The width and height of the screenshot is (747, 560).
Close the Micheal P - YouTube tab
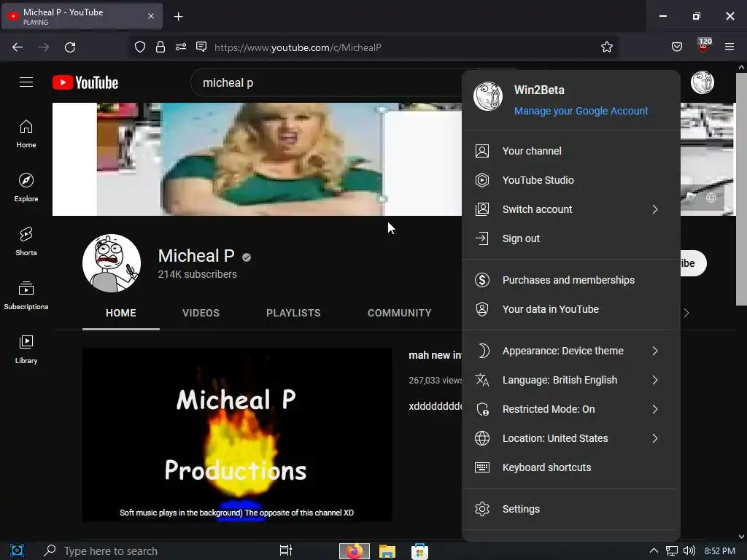150,16
